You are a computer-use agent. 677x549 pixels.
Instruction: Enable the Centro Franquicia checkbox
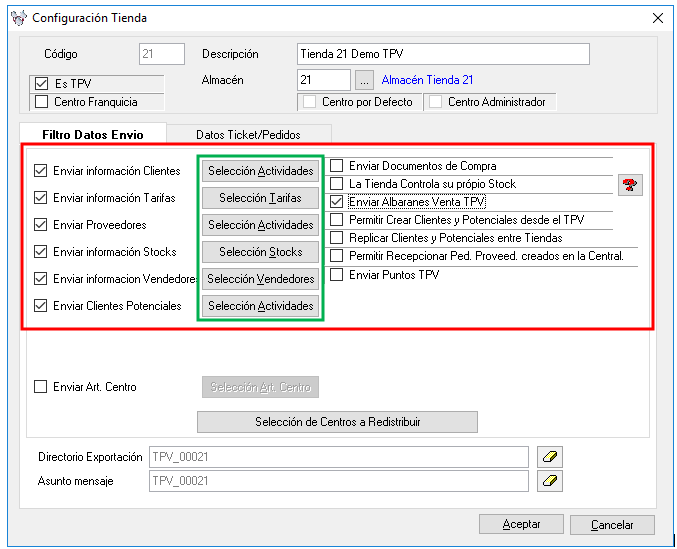pos(42,101)
